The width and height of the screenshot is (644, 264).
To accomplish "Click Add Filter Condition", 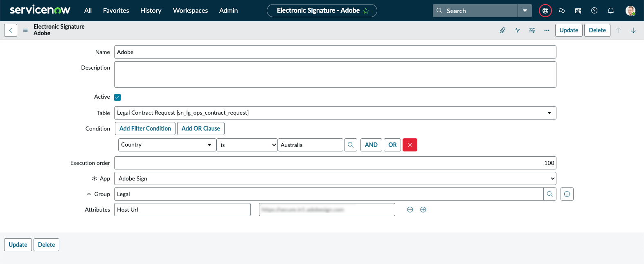I will click(x=145, y=129).
